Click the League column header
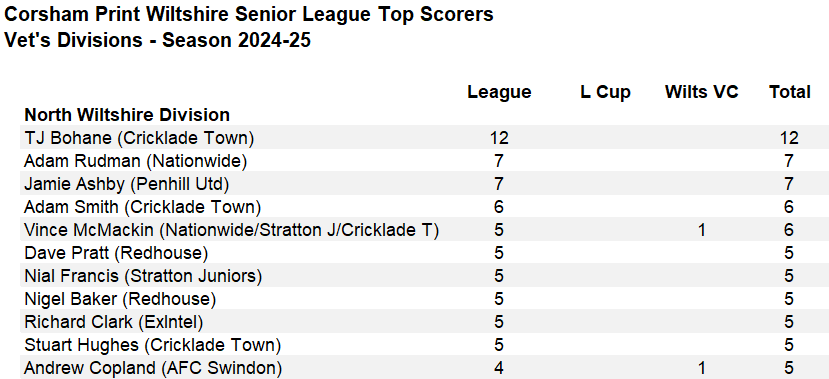The width and height of the screenshot is (829, 379). (x=499, y=92)
